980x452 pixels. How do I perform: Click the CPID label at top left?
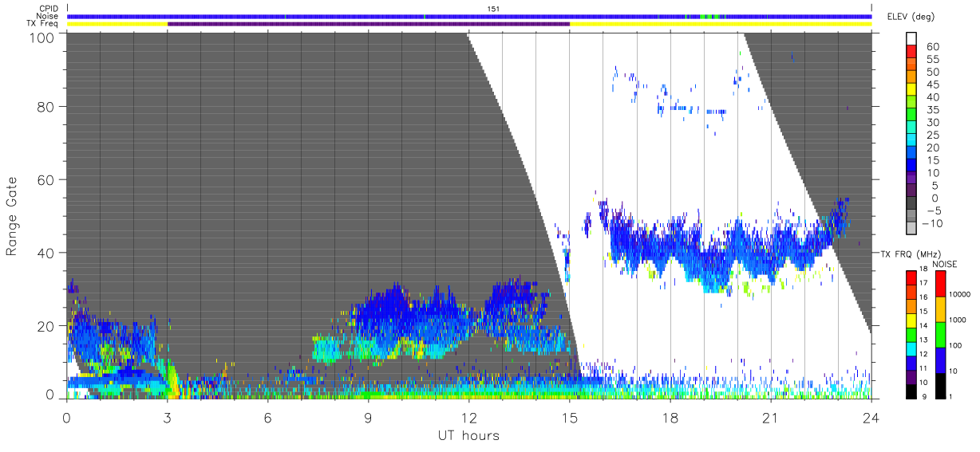click(48, 9)
